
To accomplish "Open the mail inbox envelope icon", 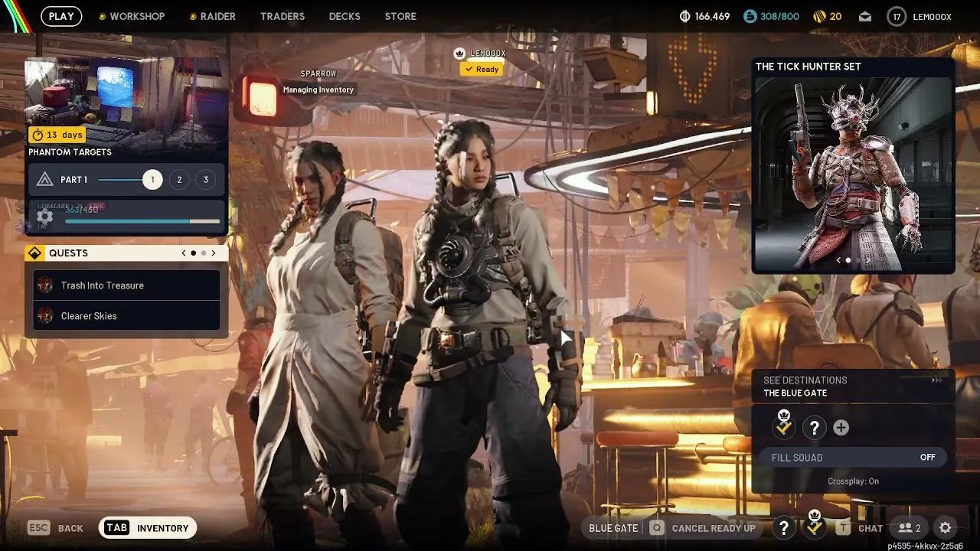I will [x=865, y=16].
